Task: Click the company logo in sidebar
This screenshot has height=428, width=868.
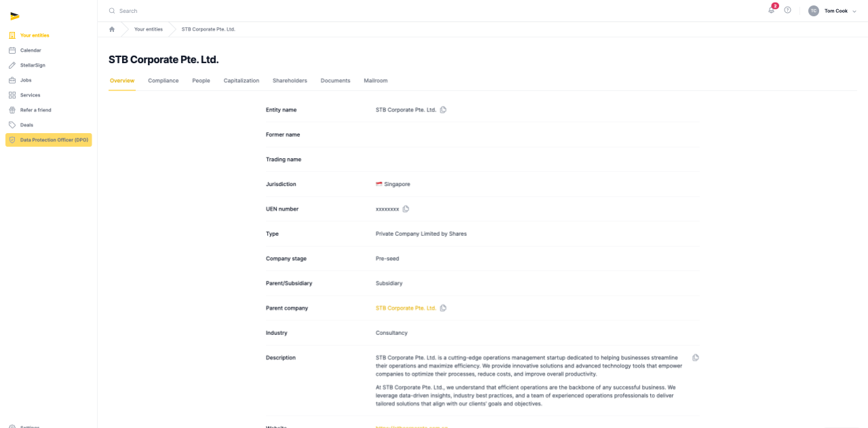Action: (15, 16)
